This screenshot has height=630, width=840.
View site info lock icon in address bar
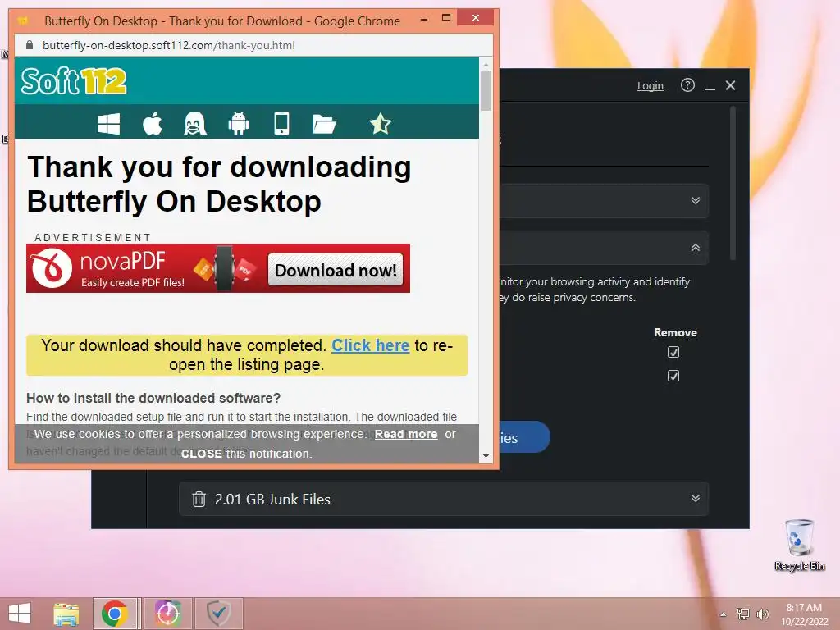click(x=30, y=45)
